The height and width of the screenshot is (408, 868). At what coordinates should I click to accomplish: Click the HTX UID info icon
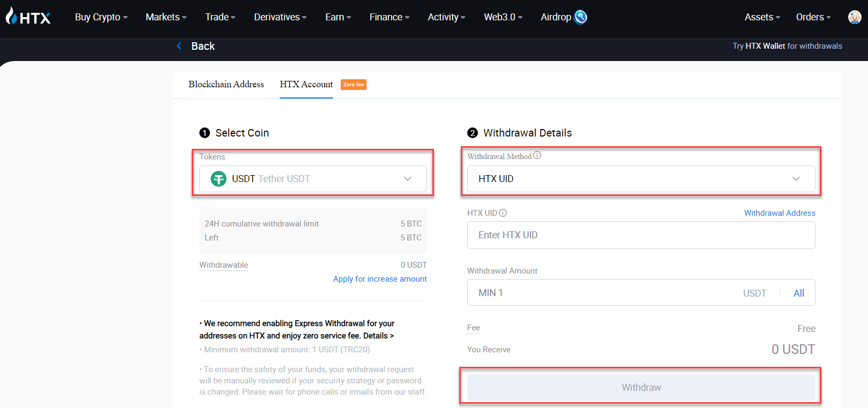(x=503, y=213)
